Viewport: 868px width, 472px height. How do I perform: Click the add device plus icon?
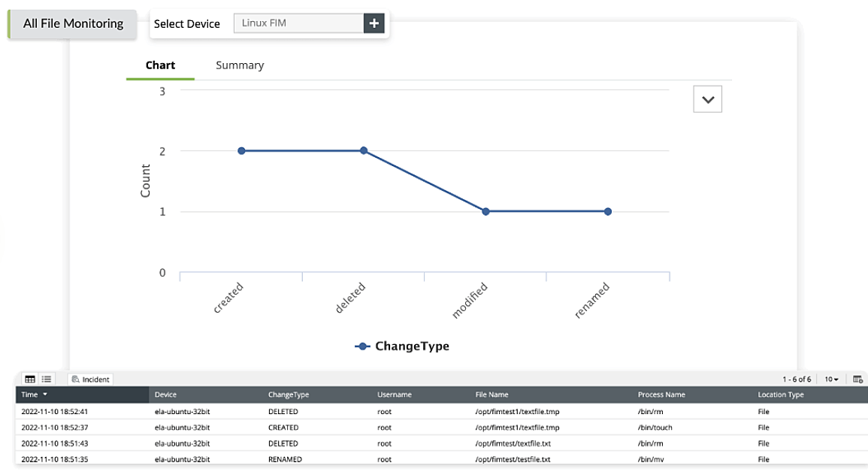pyautogui.click(x=374, y=23)
